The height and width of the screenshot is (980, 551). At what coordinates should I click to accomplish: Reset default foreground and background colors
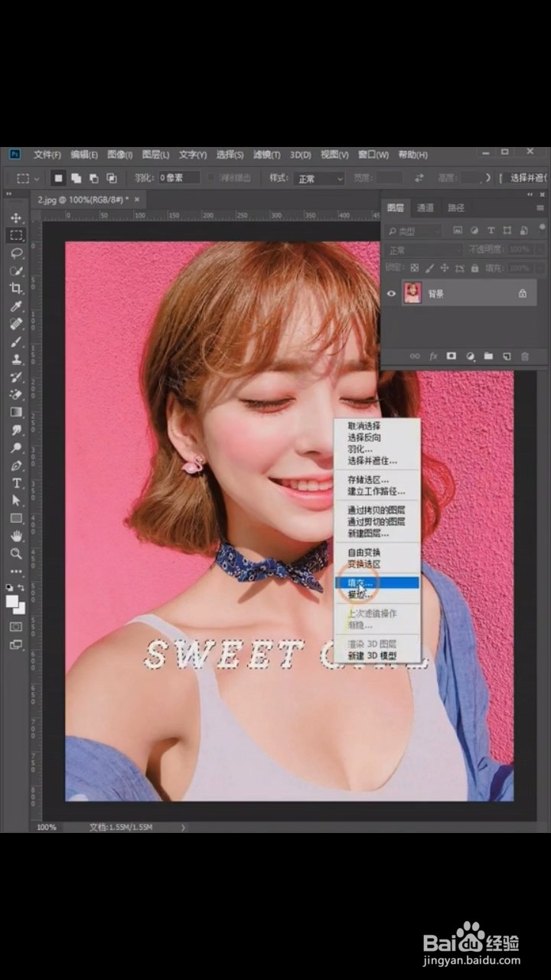click(10, 587)
